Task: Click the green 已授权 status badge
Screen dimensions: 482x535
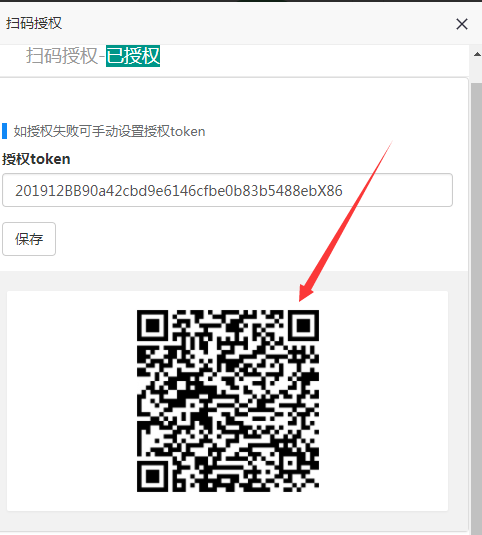Action: 133,56
